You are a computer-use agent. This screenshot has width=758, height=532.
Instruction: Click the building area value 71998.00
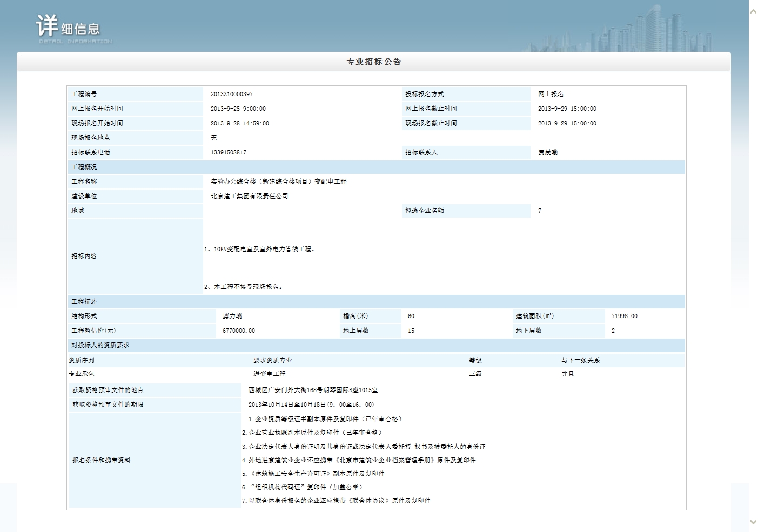[x=624, y=316]
